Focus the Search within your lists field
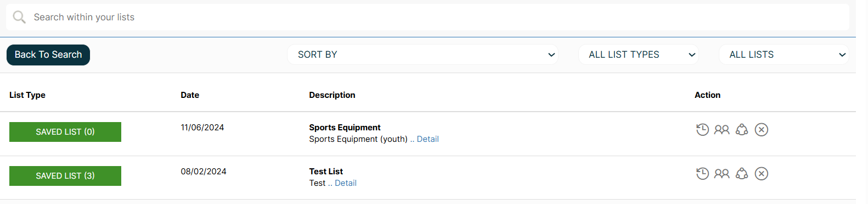868x204 pixels. [x=427, y=17]
